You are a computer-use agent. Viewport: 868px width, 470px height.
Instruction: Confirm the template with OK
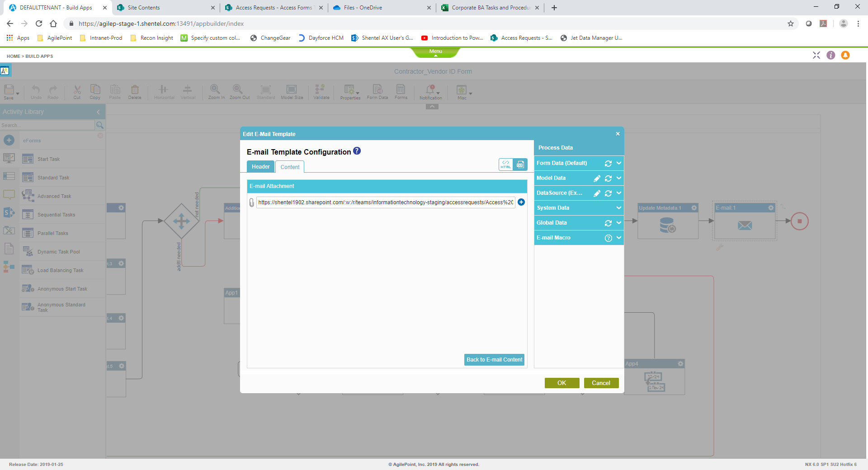561,383
